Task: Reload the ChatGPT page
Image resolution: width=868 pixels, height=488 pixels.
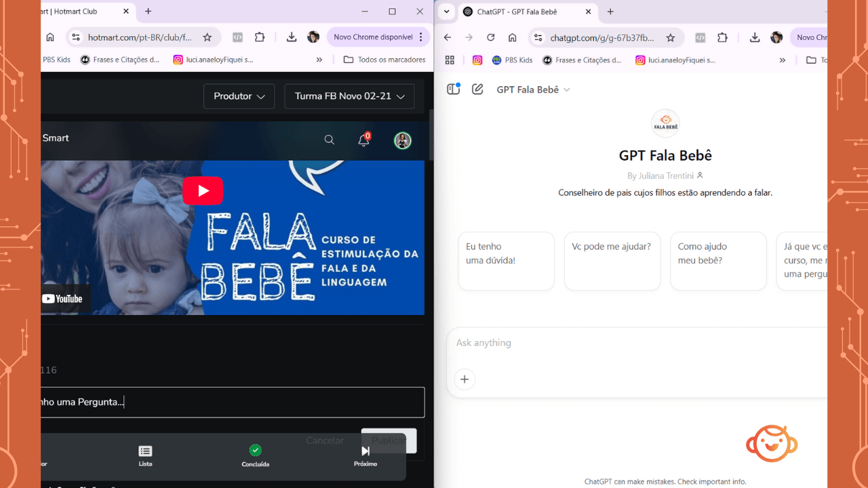Action: (490, 37)
